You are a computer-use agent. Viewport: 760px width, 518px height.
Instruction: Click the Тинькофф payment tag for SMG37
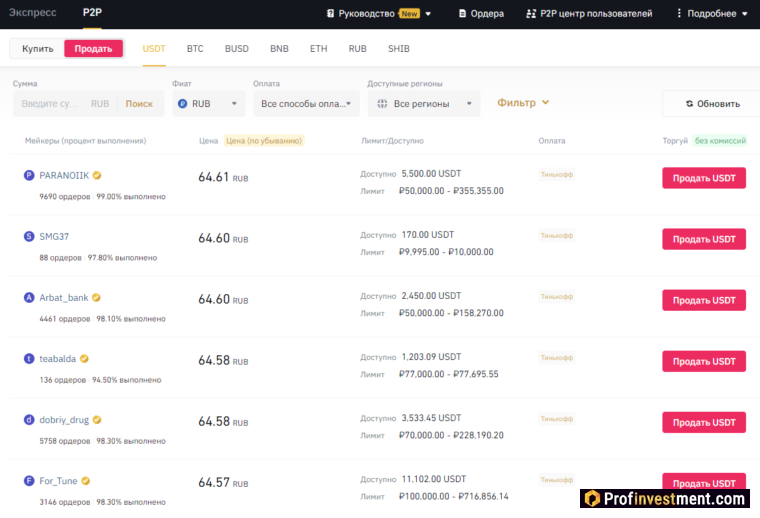coord(556,235)
